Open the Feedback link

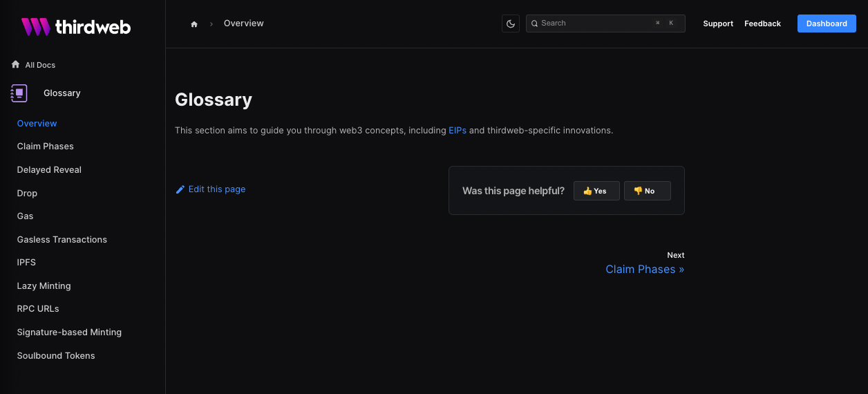(x=762, y=24)
